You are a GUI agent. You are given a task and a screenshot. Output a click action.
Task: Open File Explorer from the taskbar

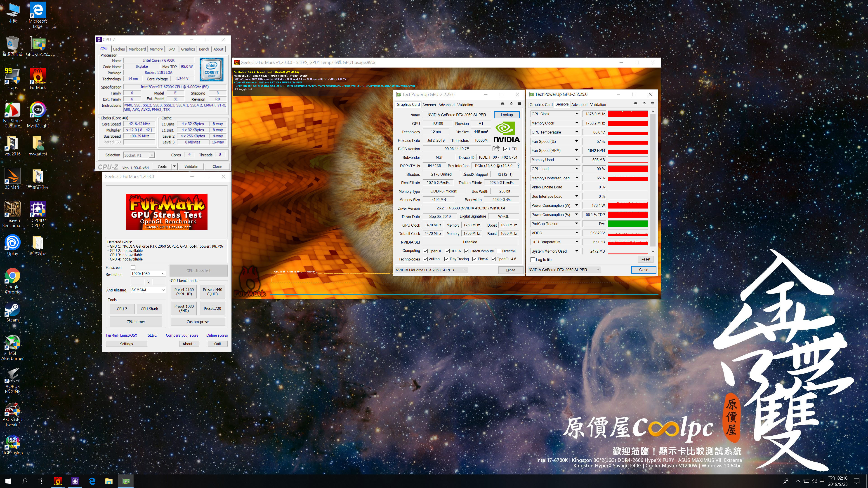coord(109,481)
